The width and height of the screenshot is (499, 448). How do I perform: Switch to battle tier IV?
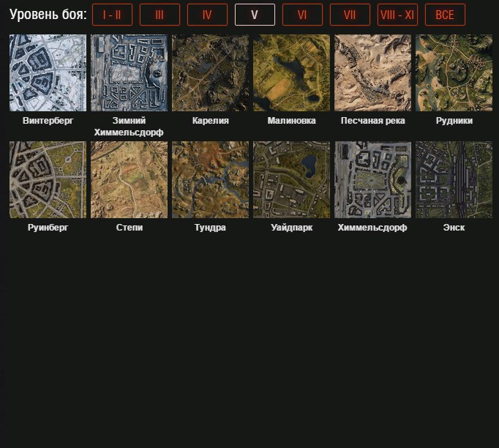(207, 15)
